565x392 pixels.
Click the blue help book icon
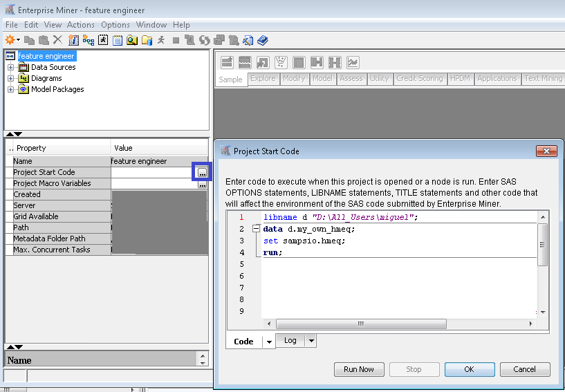click(263, 40)
